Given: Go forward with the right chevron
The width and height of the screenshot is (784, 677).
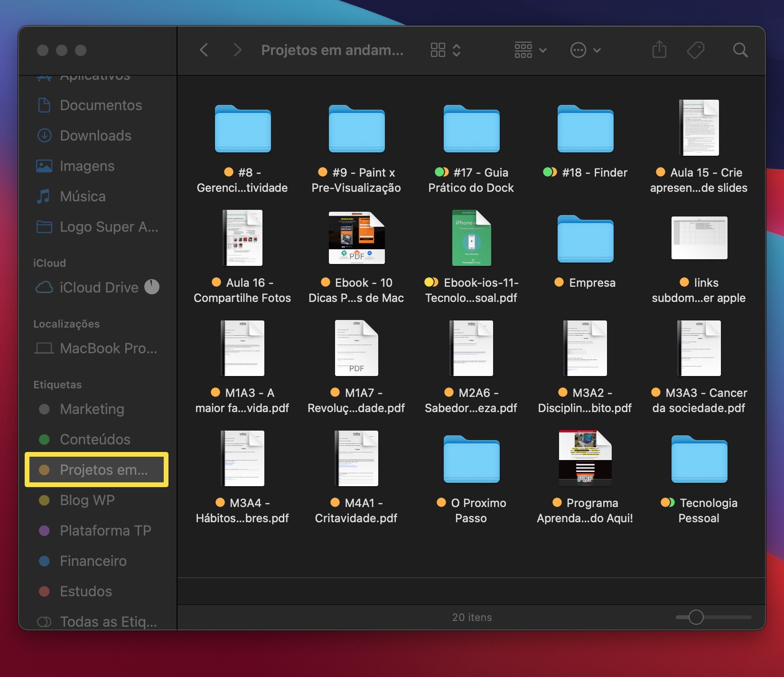Looking at the screenshot, I should [237, 50].
